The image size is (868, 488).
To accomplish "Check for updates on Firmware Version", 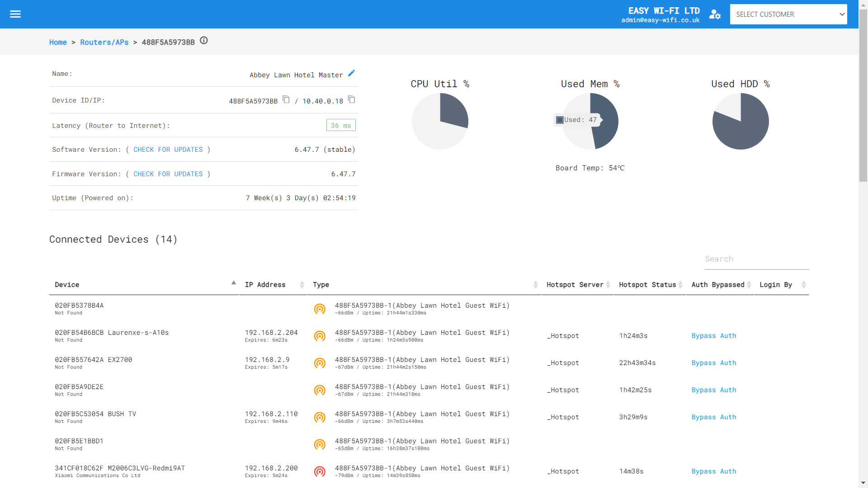I will (168, 174).
